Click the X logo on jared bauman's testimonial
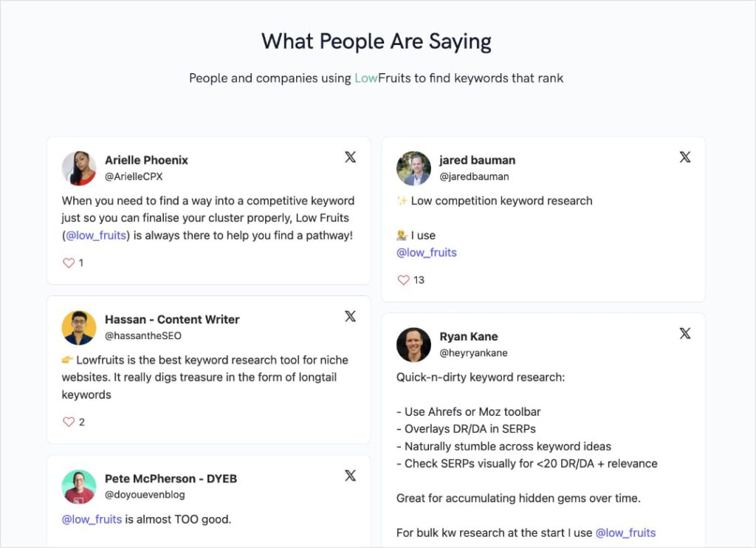The image size is (756, 548). (685, 157)
